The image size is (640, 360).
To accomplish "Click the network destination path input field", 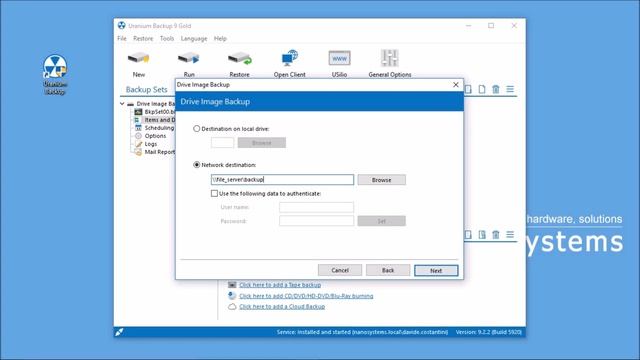I will (282, 180).
